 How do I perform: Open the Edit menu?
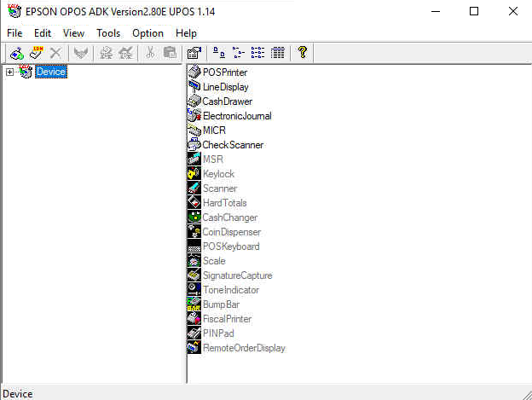click(x=43, y=33)
